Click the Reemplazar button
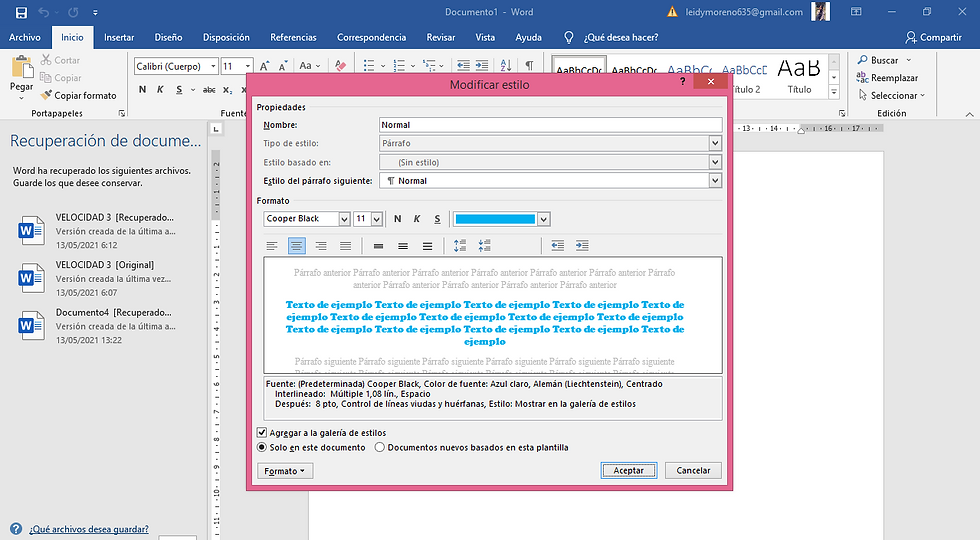Image resolution: width=980 pixels, height=540 pixels. pos(888,78)
